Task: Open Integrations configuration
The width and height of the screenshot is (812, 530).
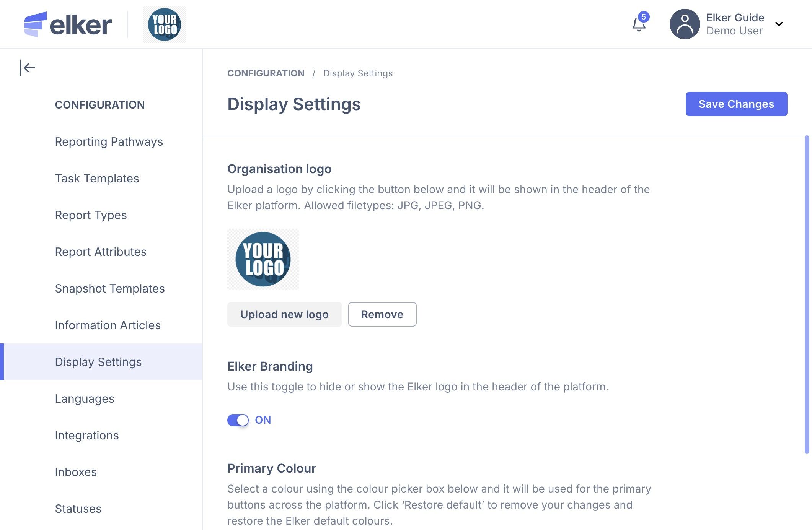Action: click(x=86, y=435)
